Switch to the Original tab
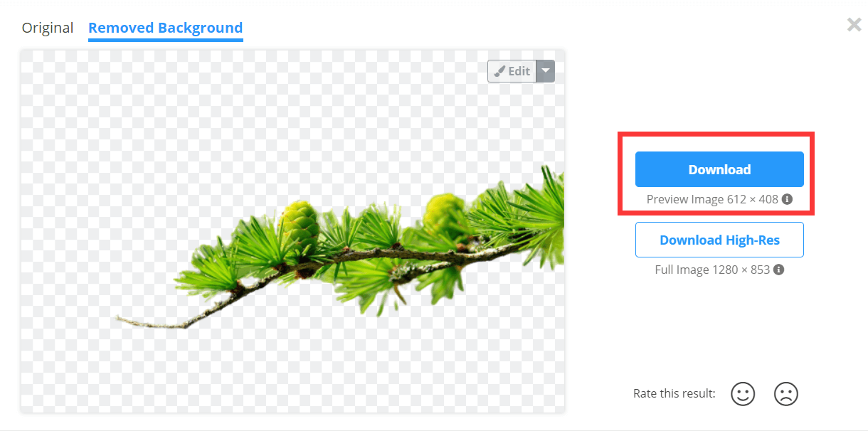This screenshot has height=431, width=868. point(48,28)
